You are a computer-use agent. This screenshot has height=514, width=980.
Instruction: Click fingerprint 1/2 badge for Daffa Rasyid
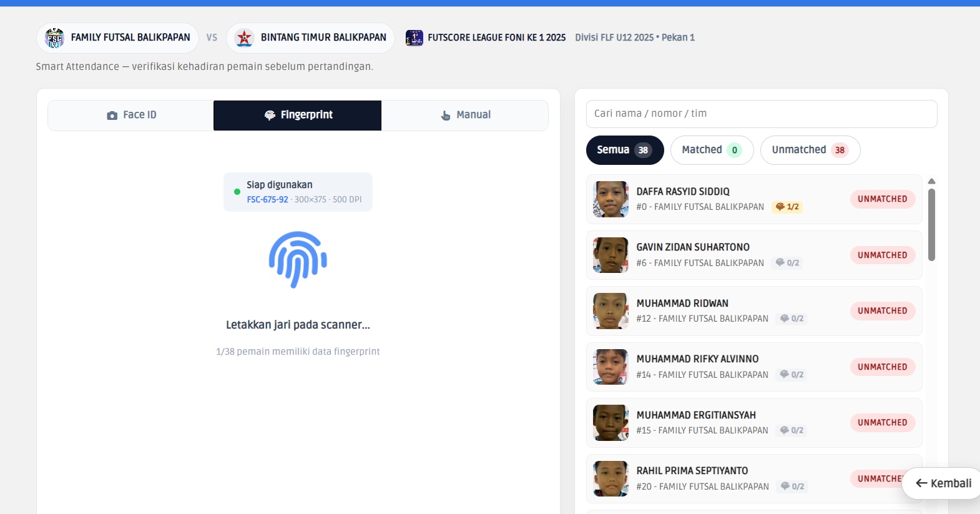pos(787,207)
